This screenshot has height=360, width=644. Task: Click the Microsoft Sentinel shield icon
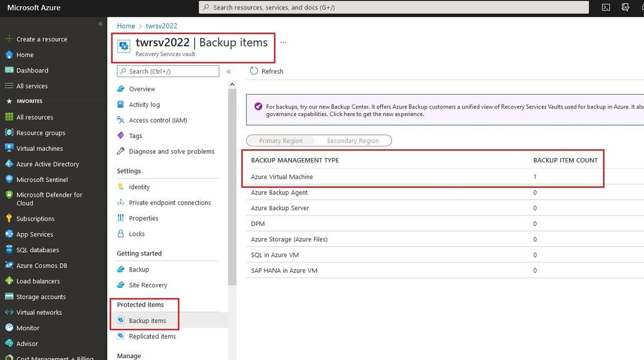coord(9,179)
